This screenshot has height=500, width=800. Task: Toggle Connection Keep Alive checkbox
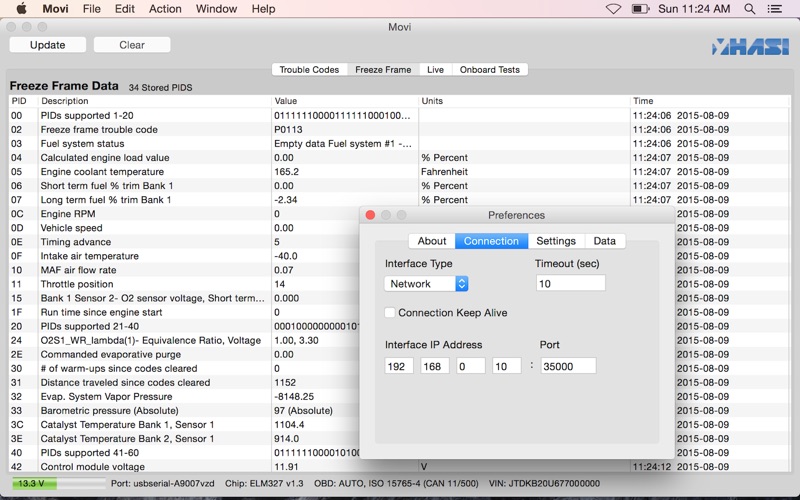click(390, 312)
